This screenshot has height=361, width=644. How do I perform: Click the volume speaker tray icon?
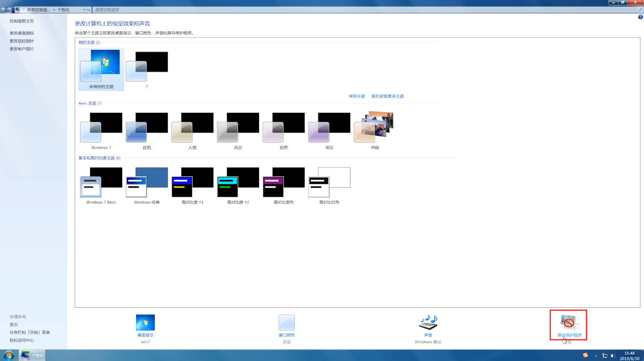(613, 356)
